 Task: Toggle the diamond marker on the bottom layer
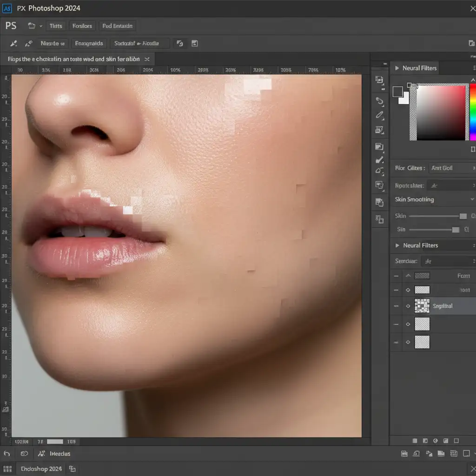tap(408, 342)
